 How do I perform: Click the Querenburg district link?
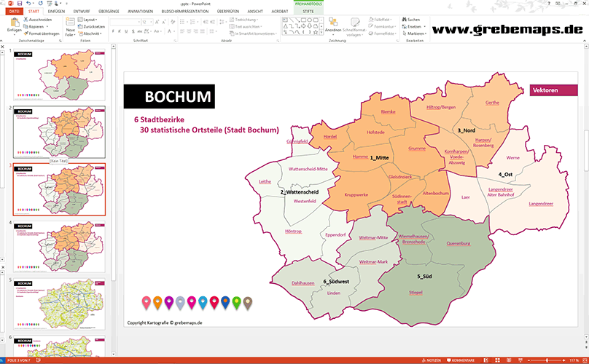click(x=458, y=244)
